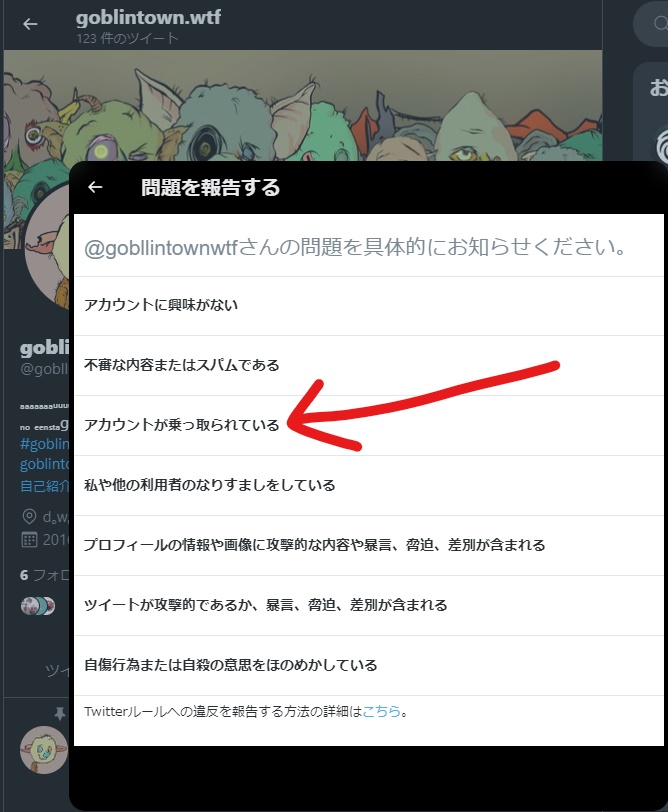Image resolution: width=668 pixels, height=812 pixels.
Task: Click the #goblin hashtag link in the bio
Action: point(45,444)
